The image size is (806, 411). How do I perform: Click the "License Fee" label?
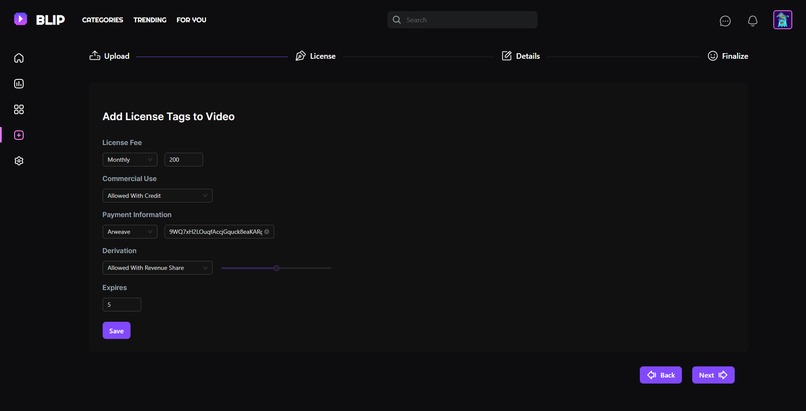coord(122,142)
